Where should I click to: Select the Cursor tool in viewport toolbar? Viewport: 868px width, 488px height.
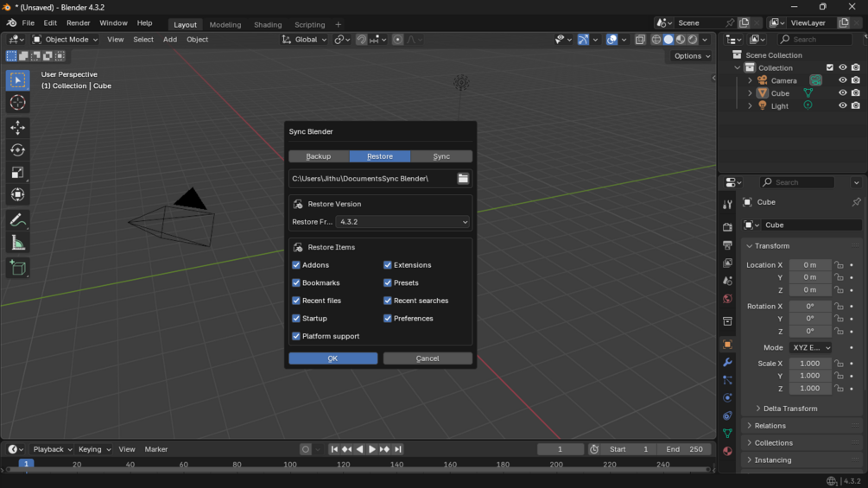pyautogui.click(x=18, y=103)
